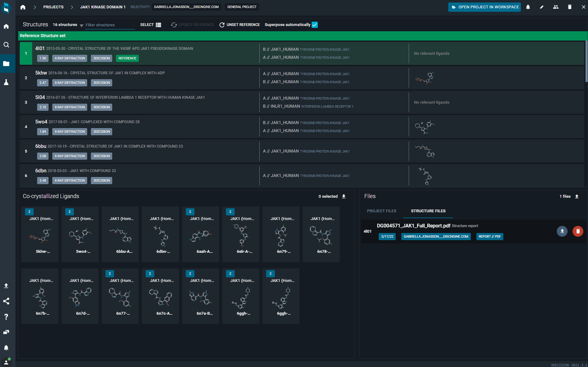Click the filter structures icon
The width and height of the screenshot is (588, 367).
click(x=82, y=25)
